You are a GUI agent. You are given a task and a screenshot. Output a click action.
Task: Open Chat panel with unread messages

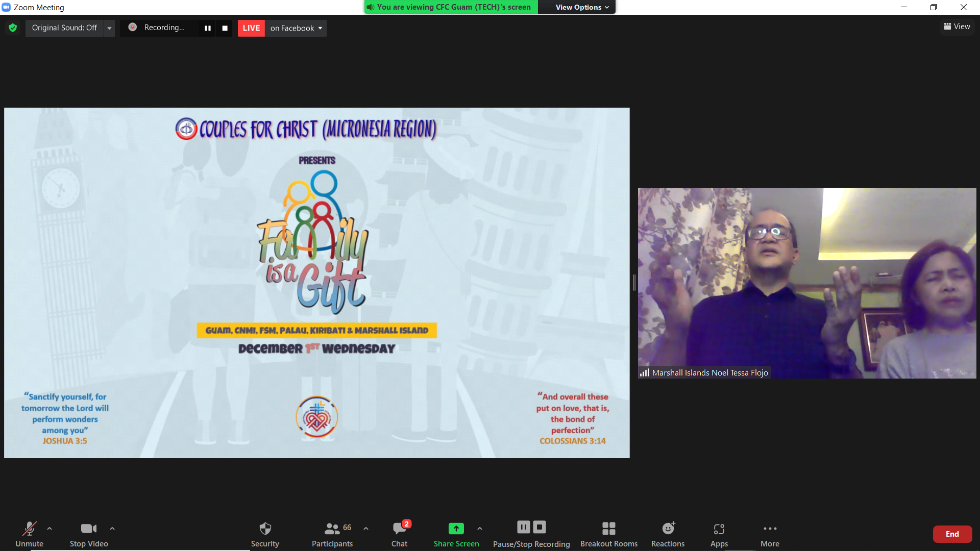[400, 534]
